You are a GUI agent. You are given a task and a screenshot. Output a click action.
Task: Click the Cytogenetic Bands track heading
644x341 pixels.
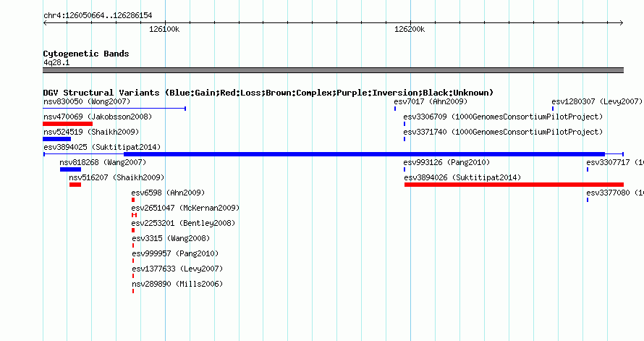[x=86, y=54]
